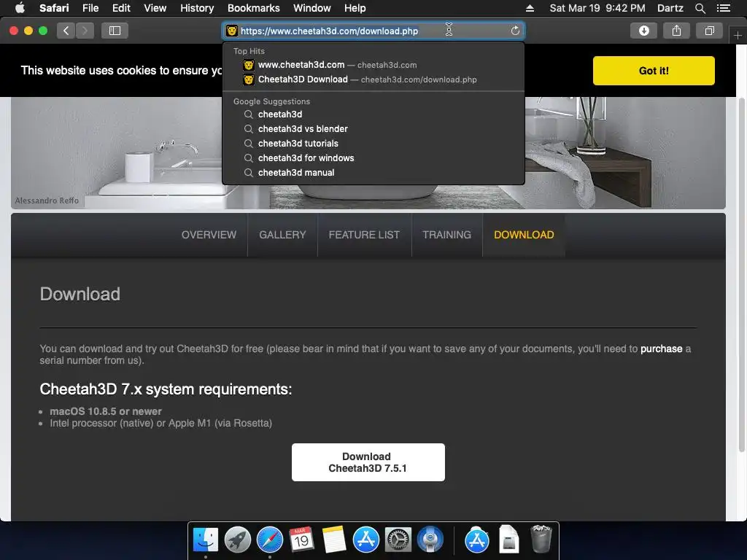Open the Safari application menu
Image resolution: width=747 pixels, height=560 pixels.
coord(54,8)
